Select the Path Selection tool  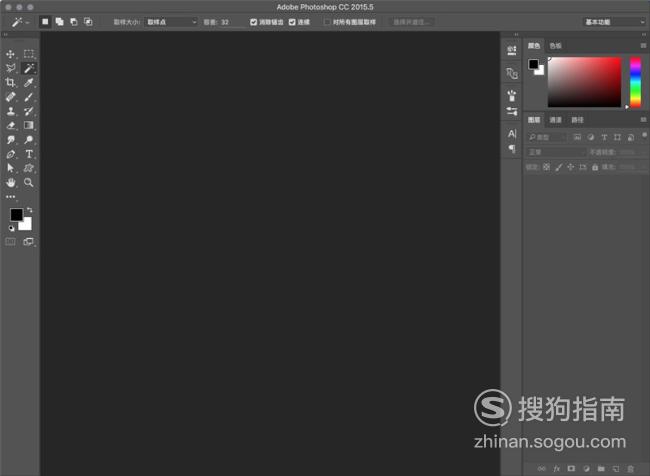pyautogui.click(x=10, y=168)
